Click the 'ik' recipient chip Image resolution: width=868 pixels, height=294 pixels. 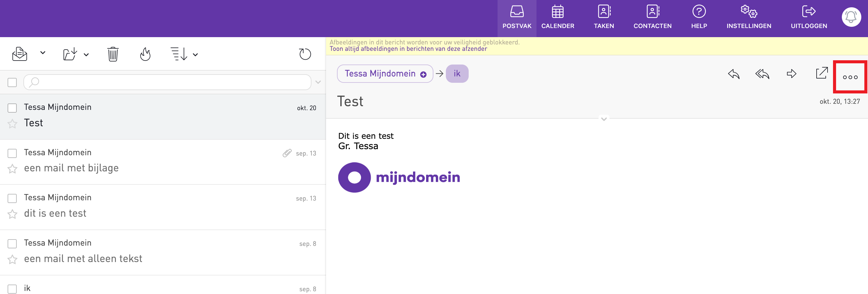457,74
